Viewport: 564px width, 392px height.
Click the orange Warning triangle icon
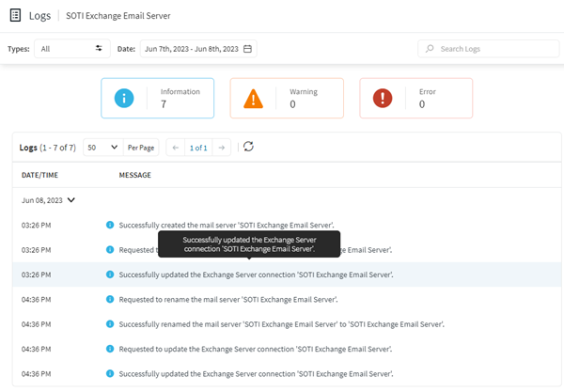pos(253,98)
